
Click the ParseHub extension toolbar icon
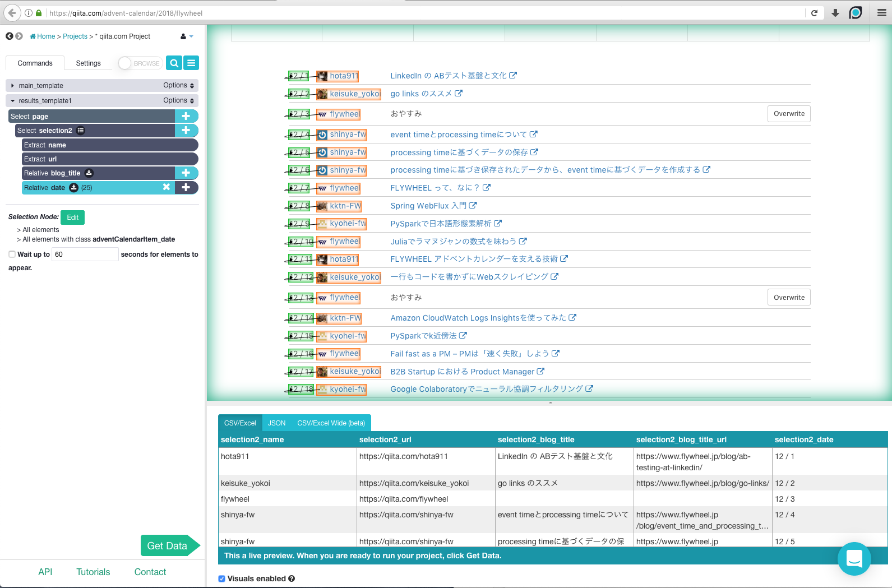[856, 13]
